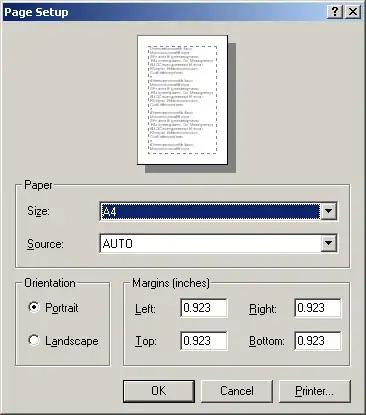The height and width of the screenshot is (415, 366).
Task: Click the Bottom margin input field
Action: point(318,341)
